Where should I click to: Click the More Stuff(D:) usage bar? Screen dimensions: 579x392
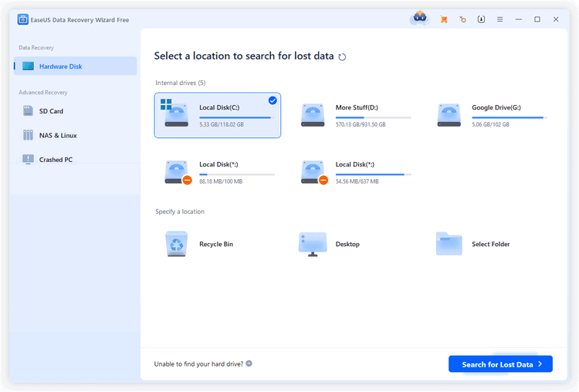[374, 117]
